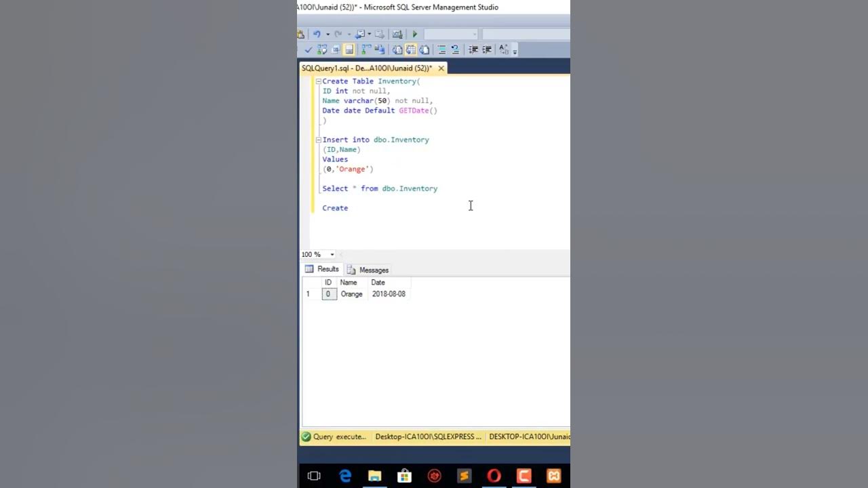Collapse the Insert into dbo.Inventory code block
868x488 pixels.
pyautogui.click(x=318, y=140)
